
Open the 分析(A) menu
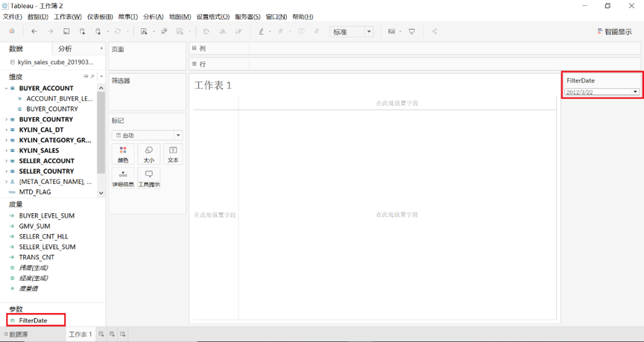click(x=153, y=16)
